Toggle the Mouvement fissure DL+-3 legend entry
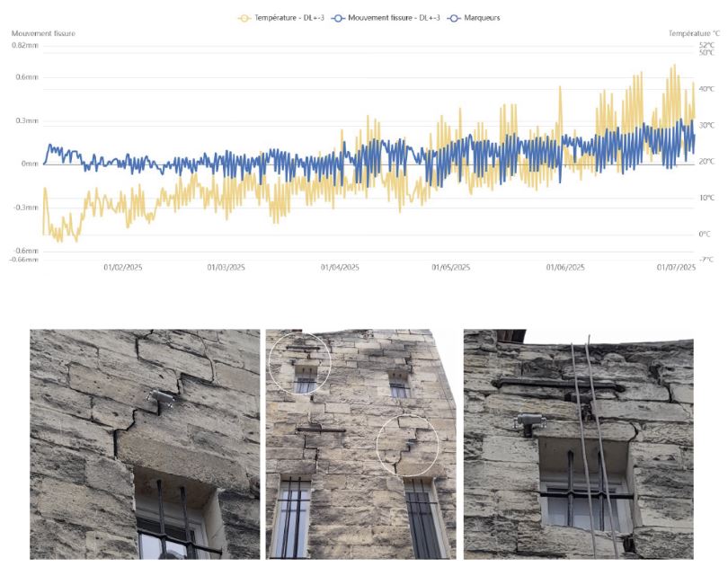This screenshot has width=728, height=576. (x=386, y=18)
